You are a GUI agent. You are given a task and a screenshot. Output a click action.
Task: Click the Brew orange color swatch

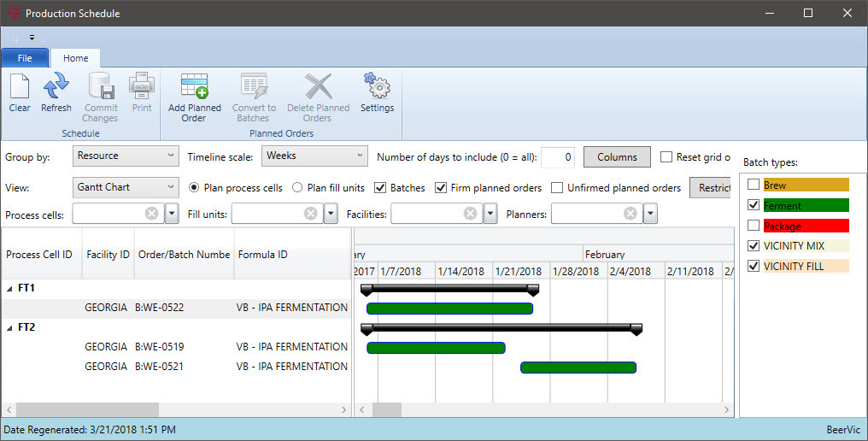pos(806,185)
